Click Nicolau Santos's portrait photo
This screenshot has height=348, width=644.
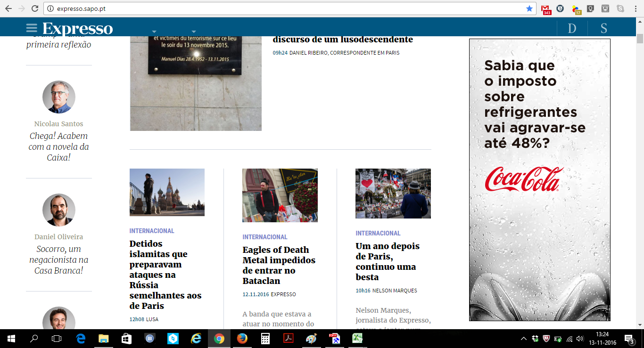click(x=59, y=97)
